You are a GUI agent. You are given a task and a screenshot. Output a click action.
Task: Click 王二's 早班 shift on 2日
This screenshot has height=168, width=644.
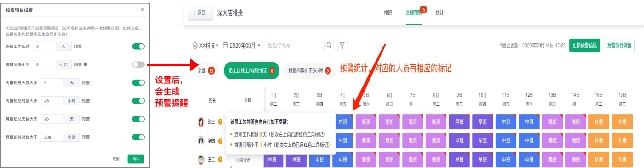(x=296, y=160)
